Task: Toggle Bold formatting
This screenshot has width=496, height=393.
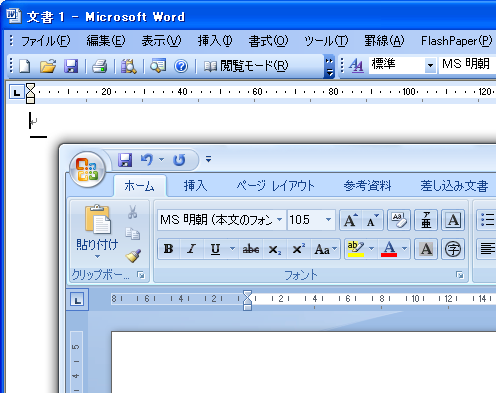Action: tap(169, 249)
